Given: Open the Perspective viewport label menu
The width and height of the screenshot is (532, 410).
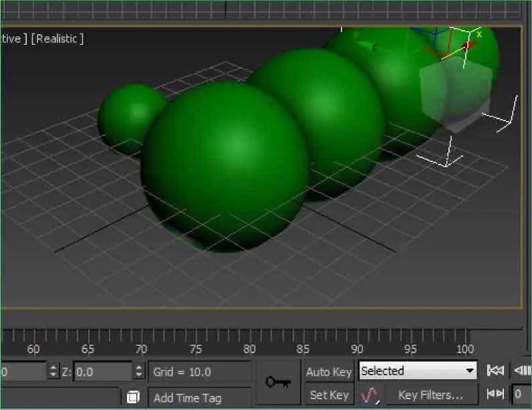Looking at the screenshot, I should (x=13, y=38).
